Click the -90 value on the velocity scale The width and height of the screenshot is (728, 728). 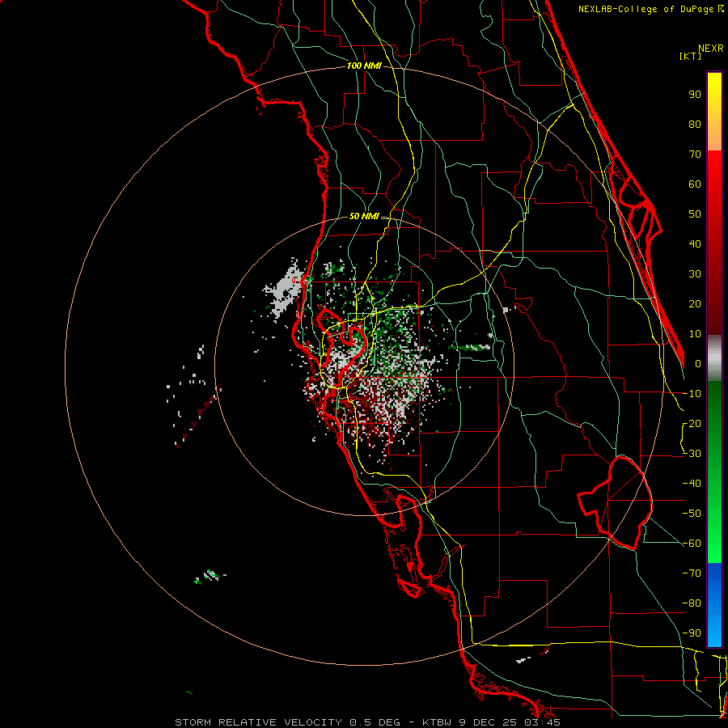point(692,633)
